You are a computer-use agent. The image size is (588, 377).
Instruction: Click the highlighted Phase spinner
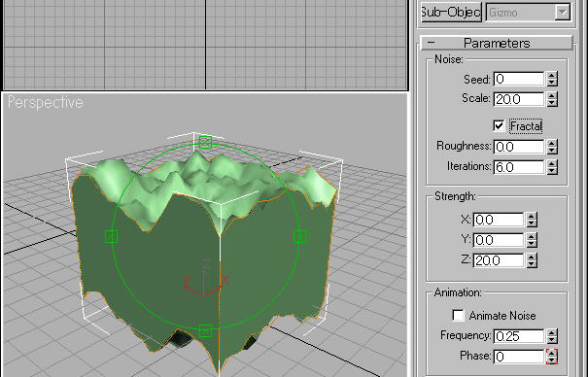click(552, 357)
